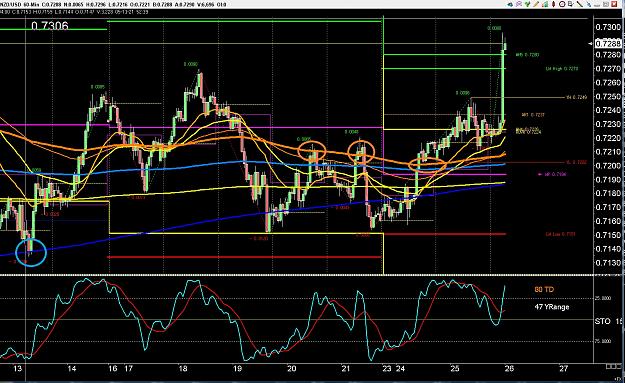Click the NZD/USD symbol in title bar
Image resolution: width=625 pixels, height=383 pixels.
10,4
